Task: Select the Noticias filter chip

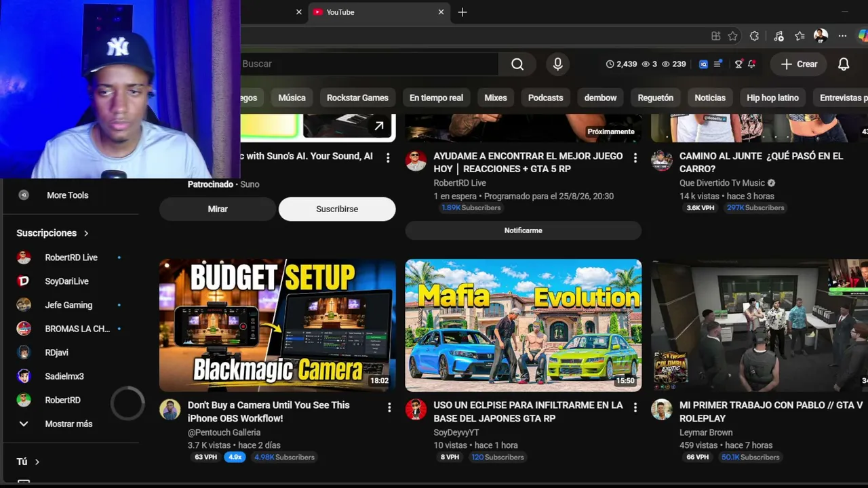Action: coord(710,98)
